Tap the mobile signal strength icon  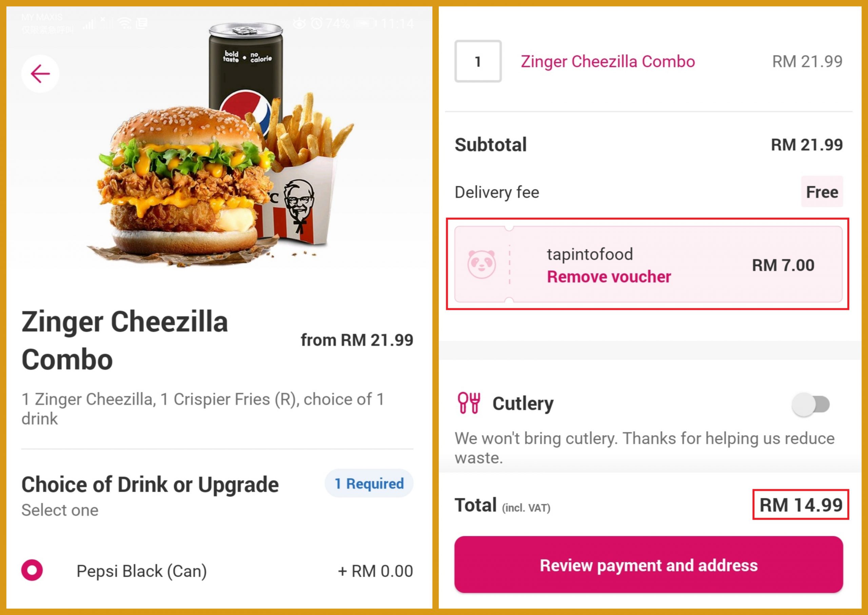point(89,24)
